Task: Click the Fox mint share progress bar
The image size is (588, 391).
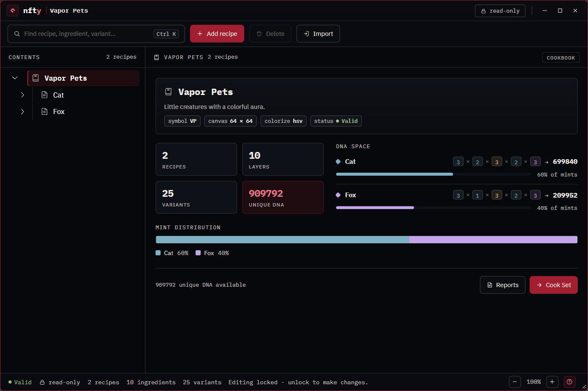Action: tap(433, 208)
